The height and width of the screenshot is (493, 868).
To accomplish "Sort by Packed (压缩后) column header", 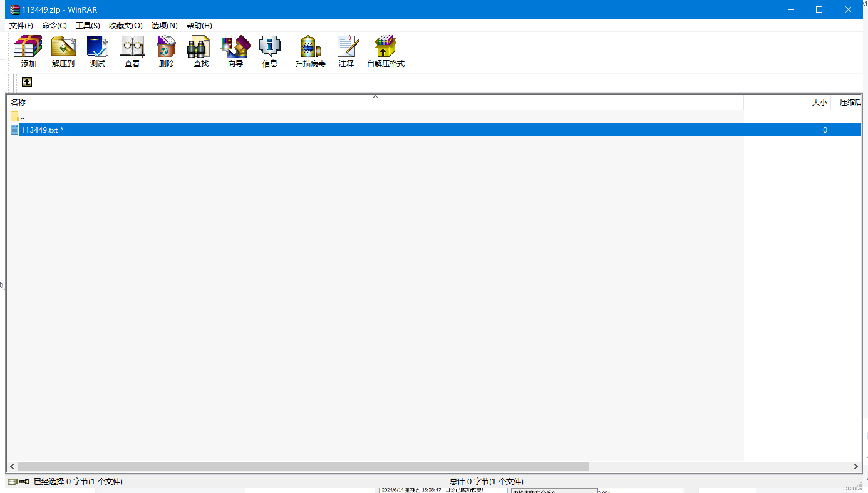I will click(846, 102).
